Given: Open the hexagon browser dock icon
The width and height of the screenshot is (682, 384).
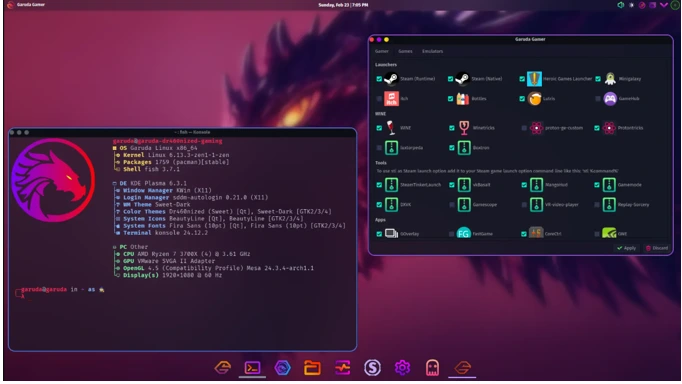Looking at the screenshot, I should click(x=282, y=368).
